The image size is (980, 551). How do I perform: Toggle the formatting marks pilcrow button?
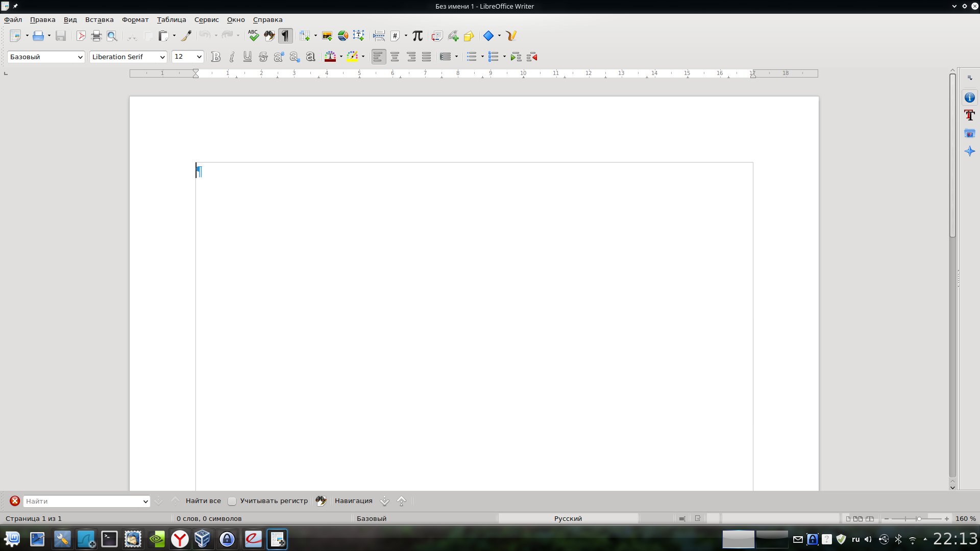pyautogui.click(x=285, y=36)
